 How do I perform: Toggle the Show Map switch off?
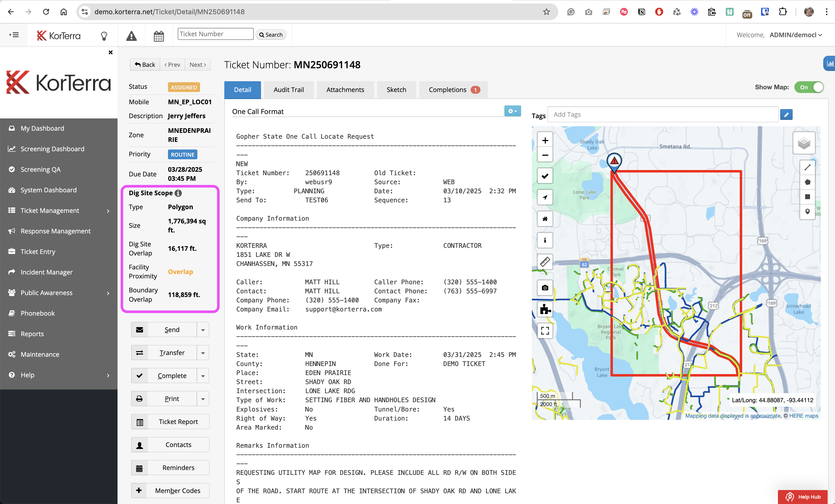click(x=809, y=87)
